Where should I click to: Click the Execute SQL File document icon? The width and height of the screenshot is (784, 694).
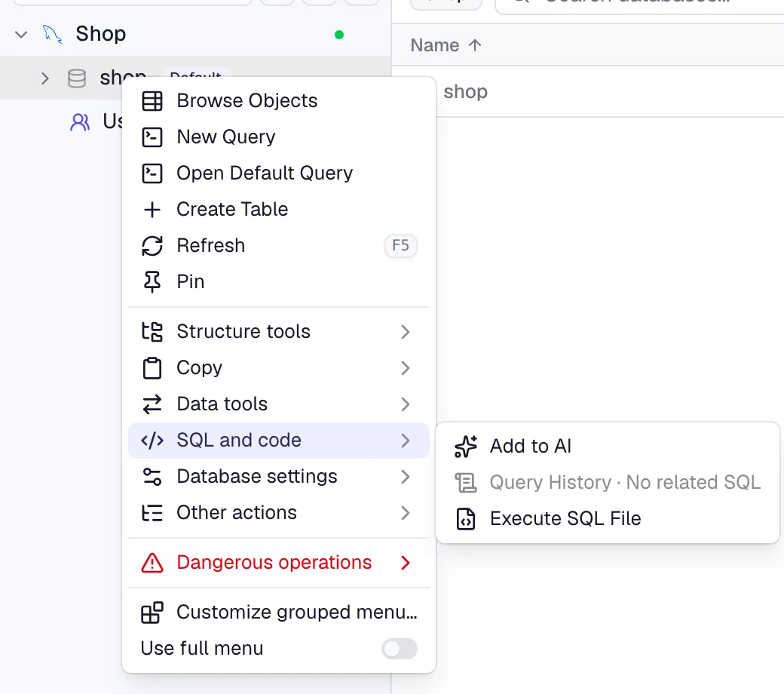click(x=466, y=519)
